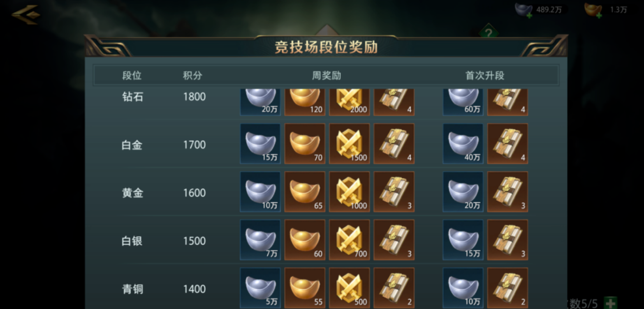Add gold ingots via plus on 1.3万
The width and height of the screenshot is (644, 309).
coord(599,16)
